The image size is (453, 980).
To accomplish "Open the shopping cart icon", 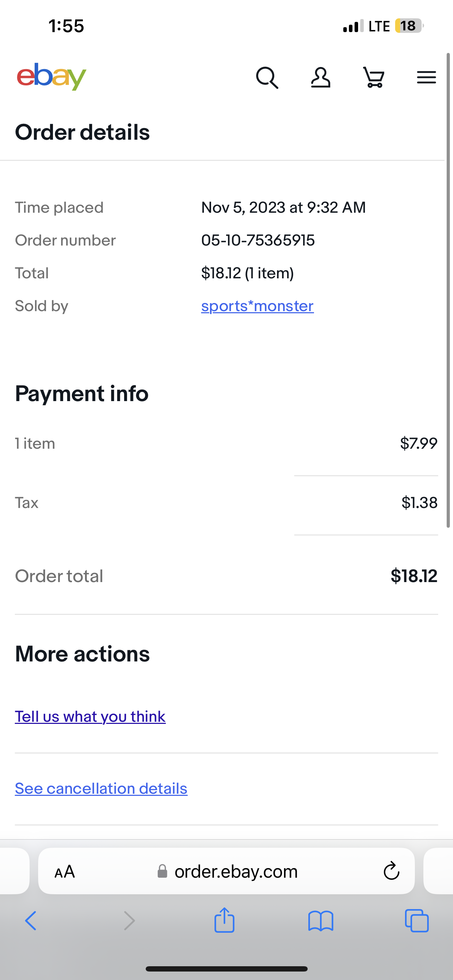I will pos(374,78).
